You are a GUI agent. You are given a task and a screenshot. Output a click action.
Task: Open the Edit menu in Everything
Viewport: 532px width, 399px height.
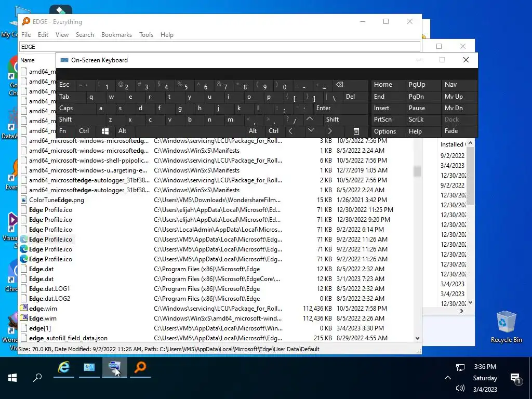pyautogui.click(x=43, y=35)
